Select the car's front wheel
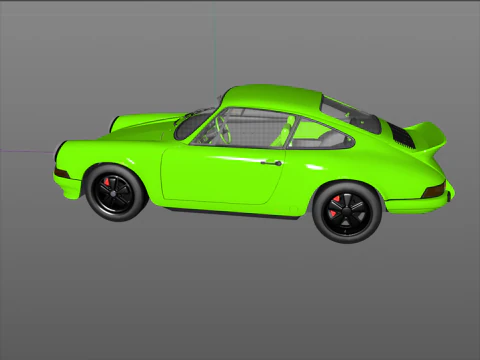Screen dimensions: 480x360 click(x=116, y=192)
